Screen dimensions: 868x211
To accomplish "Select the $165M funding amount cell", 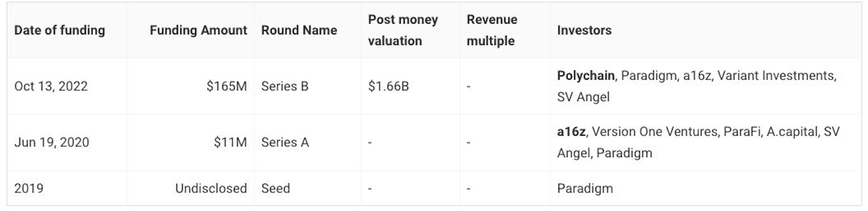I will 226,86.
